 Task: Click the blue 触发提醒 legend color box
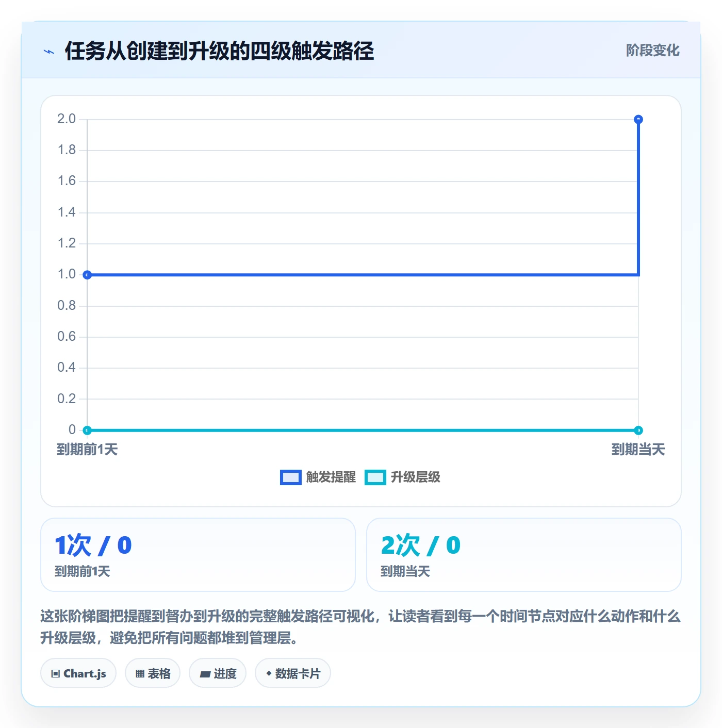tap(291, 477)
